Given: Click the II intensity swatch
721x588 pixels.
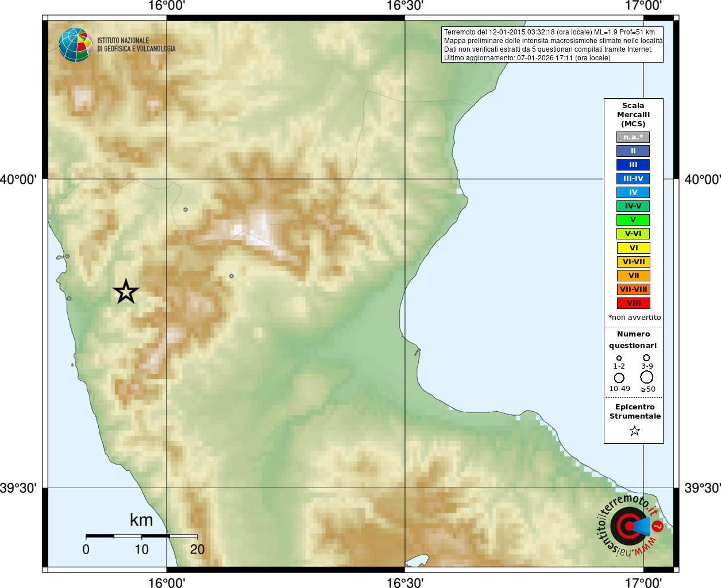Looking at the screenshot, I should 633,151.
